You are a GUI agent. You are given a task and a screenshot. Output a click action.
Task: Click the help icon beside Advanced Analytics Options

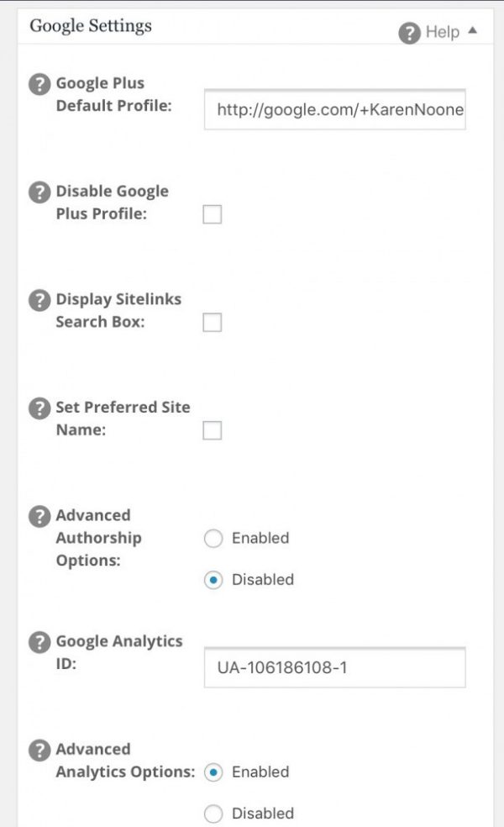(x=39, y=751)
